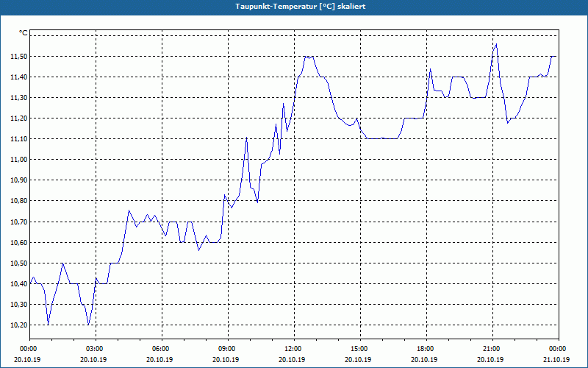Pick the 11,00 y-axis value
Viewport: 588px width, 368px height.
point(19,160)
